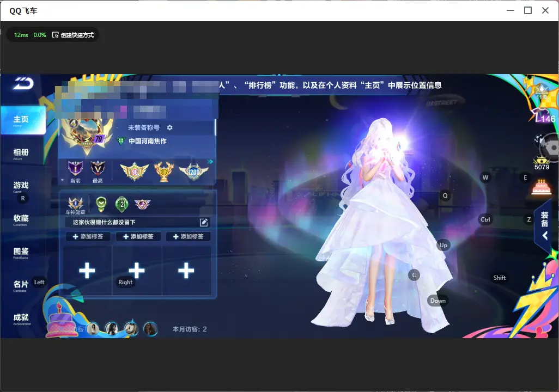This screenshot has height=392, width=559.
Task: Expand the small arrow below the rank badges
Action: pos(63,180)
